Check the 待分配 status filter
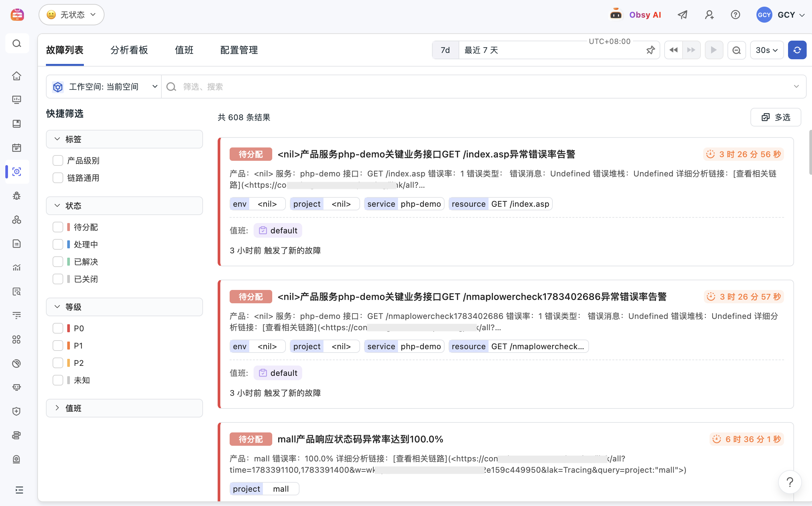 coord(58,227)
